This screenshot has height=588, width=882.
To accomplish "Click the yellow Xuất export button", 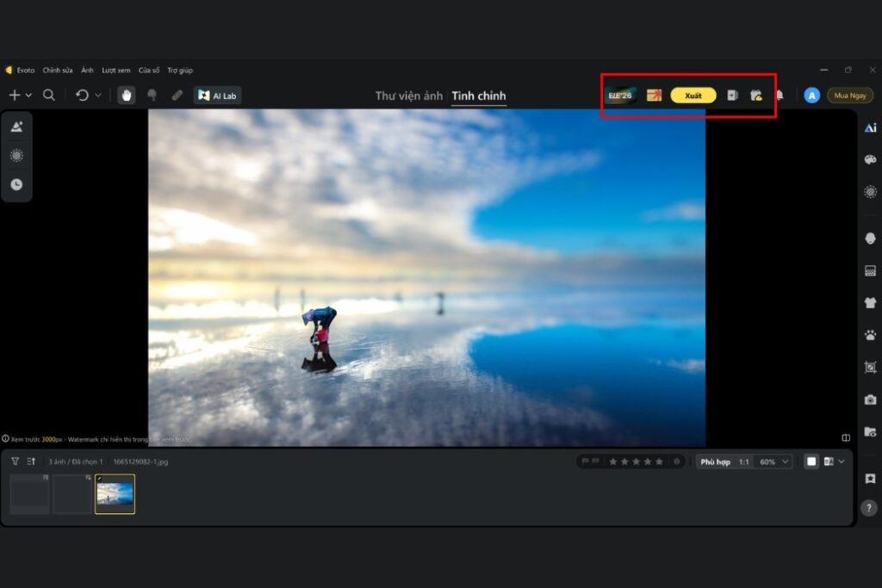I will pos(693,96).
